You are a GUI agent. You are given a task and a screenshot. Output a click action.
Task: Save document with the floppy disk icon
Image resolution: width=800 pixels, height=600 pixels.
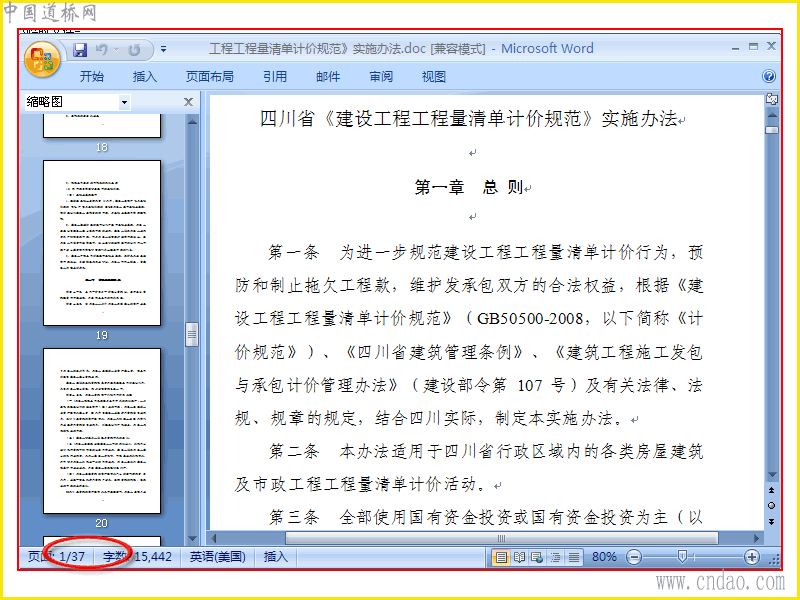point(80,49)
